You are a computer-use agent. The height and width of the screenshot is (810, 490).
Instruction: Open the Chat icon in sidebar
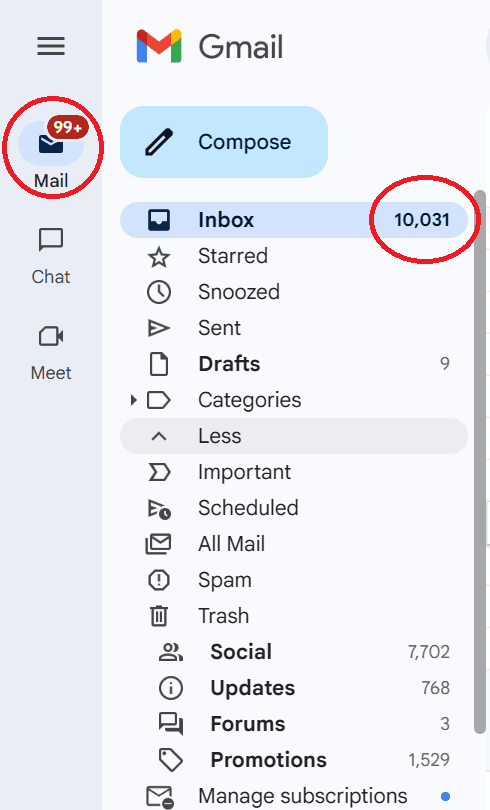point(51,240)
